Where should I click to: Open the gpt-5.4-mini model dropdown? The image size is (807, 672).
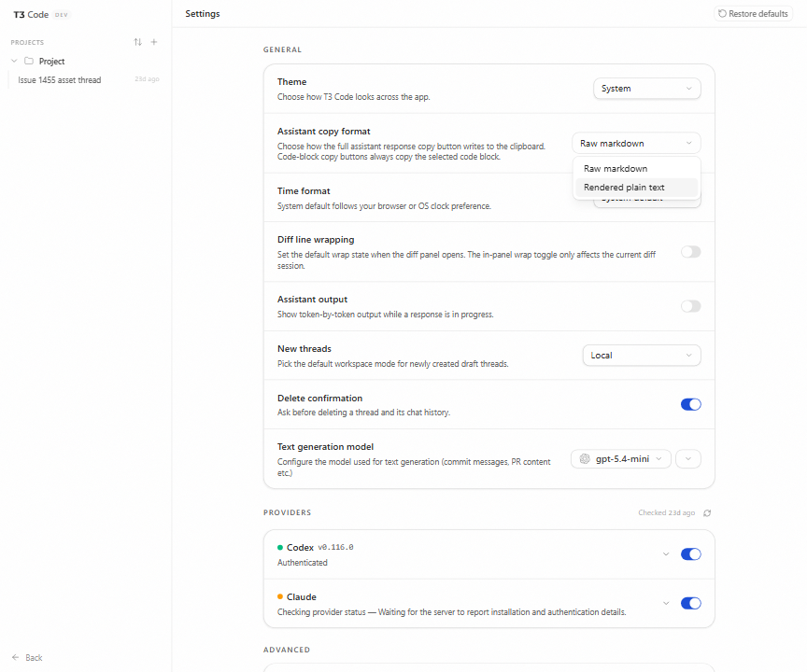tap(621, 458)
